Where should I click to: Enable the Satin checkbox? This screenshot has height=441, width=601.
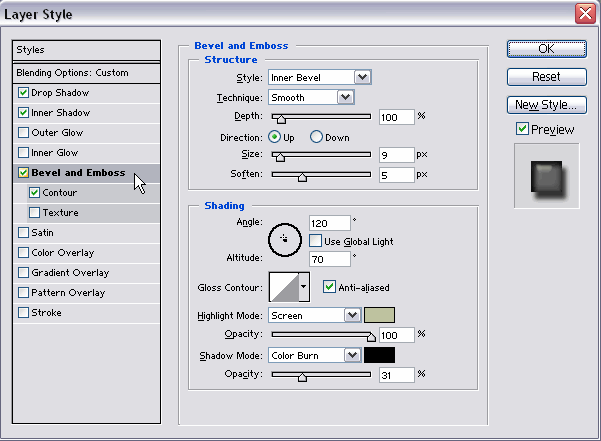pyautogui.click(x=23, y=233)
